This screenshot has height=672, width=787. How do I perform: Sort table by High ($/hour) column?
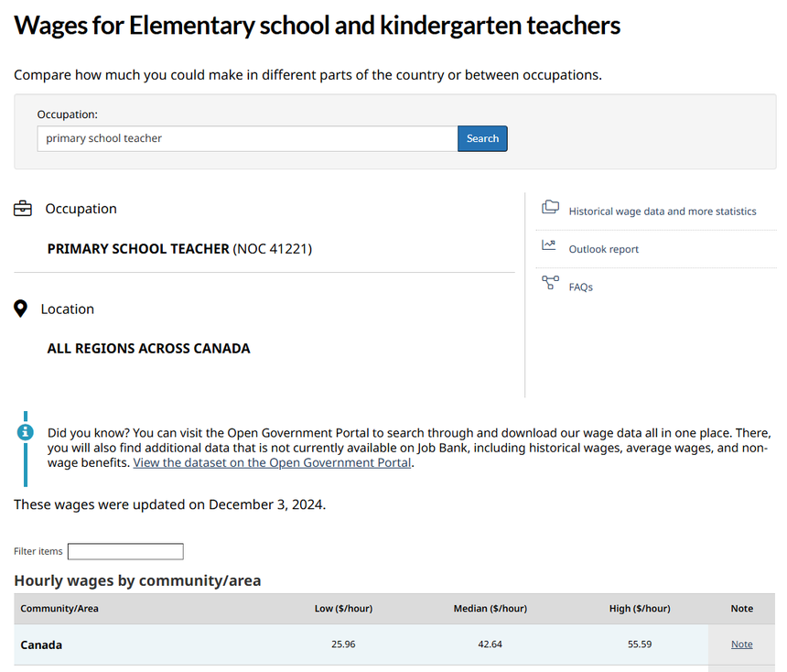coord(640,609)
